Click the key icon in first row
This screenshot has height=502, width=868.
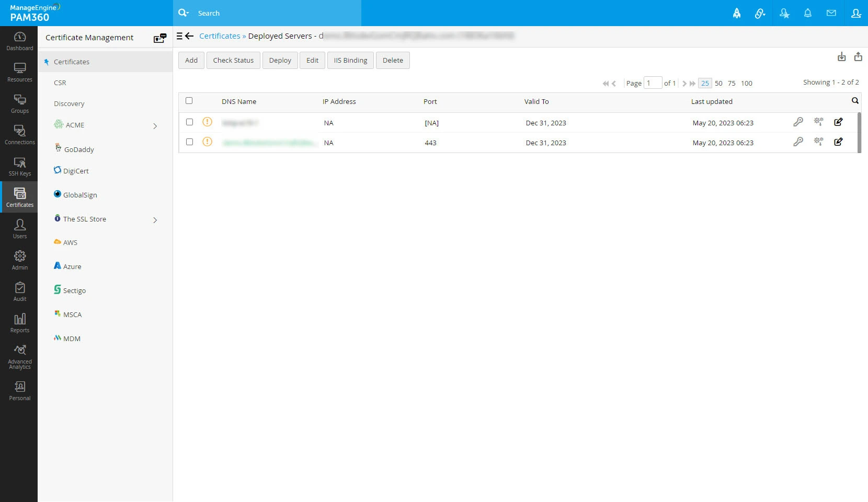click(x=798, y=122)
